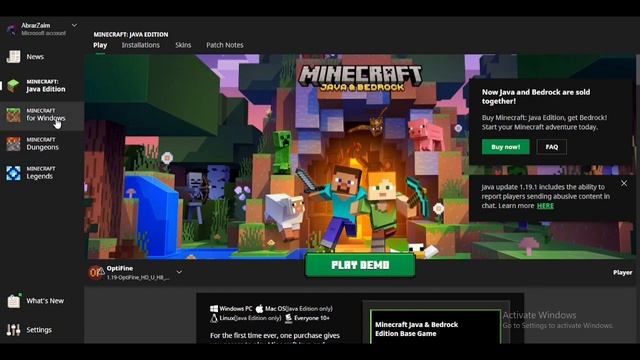640x360 pixels.
Task: Open the Minecraft Legends icon
Action: coord(13,173)
